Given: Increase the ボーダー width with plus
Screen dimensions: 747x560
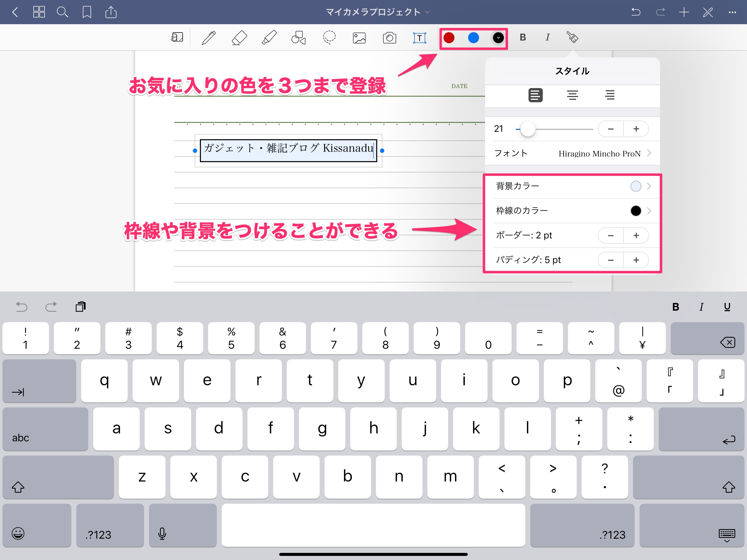Looking at the screenshot, I should 636,235.
